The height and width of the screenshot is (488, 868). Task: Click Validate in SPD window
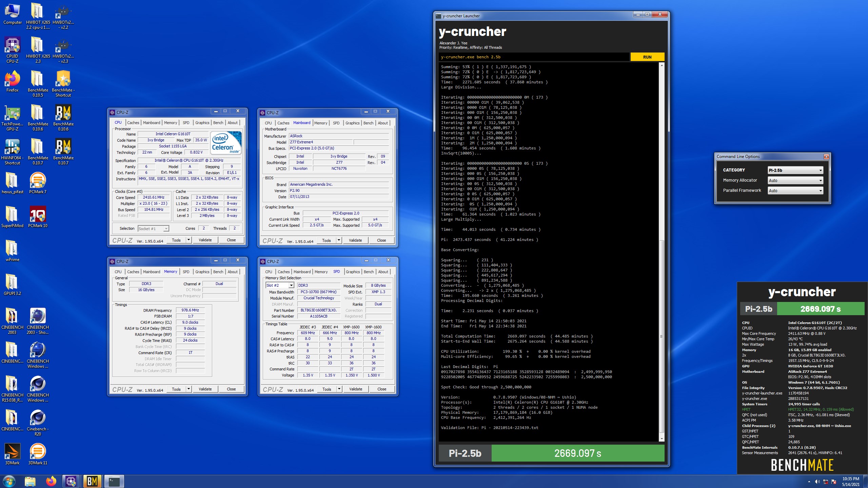tap(356, 389)
